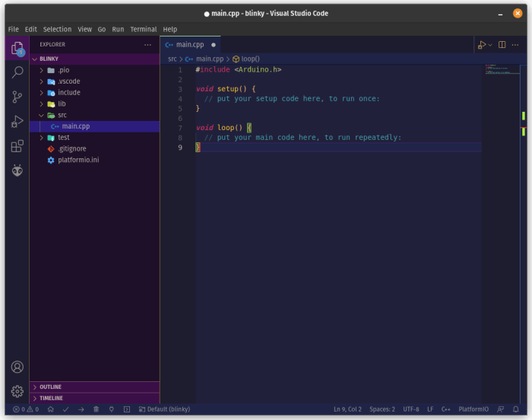Expand the test folder
Screen dimensions: 532x420
[x=41, y=137]
